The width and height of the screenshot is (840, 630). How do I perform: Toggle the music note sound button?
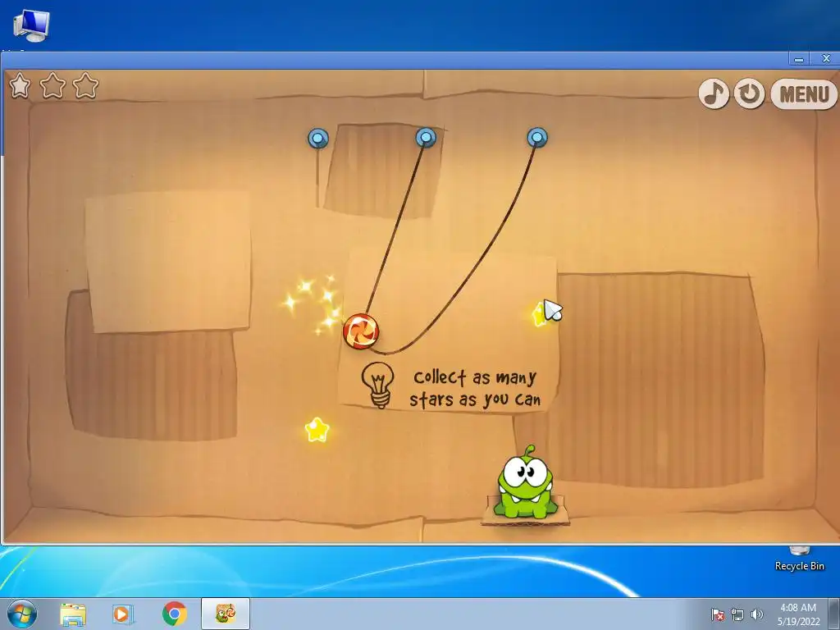714,94
